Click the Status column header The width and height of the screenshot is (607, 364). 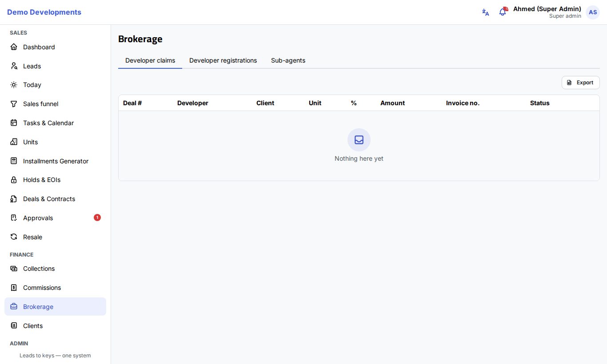[x=539, y=103]
